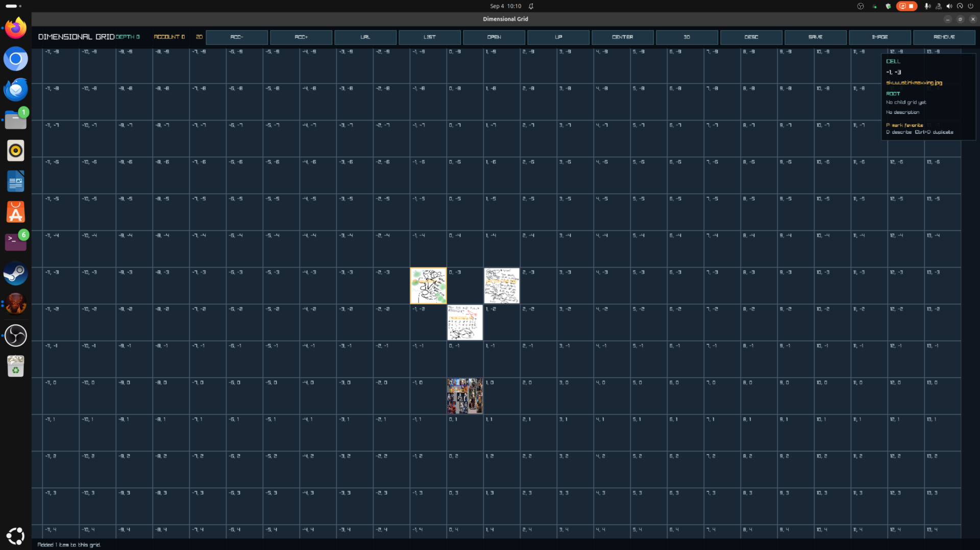Launch Steam from the dock
This screenshot has height=550, width=980.
tap(16, 274)
